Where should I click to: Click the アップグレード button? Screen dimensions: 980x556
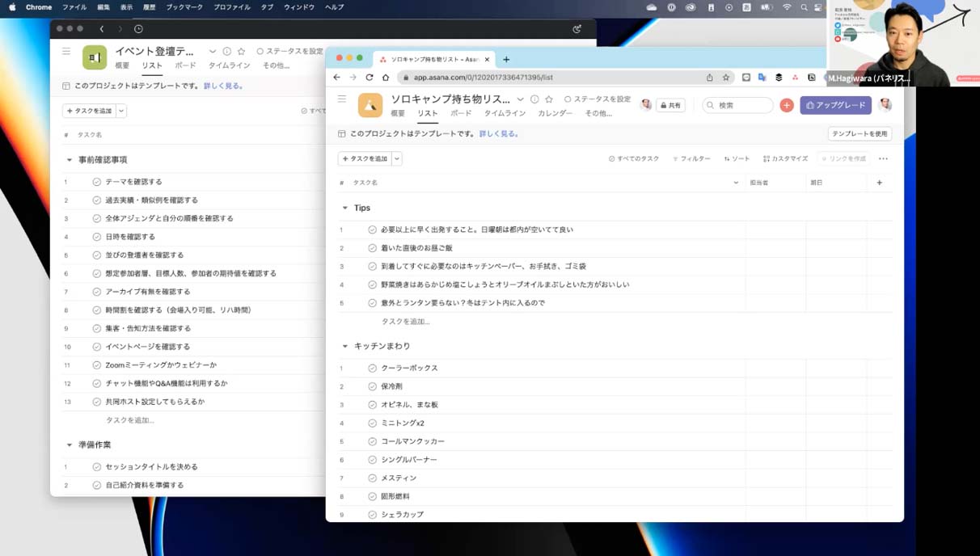point(836,105)
